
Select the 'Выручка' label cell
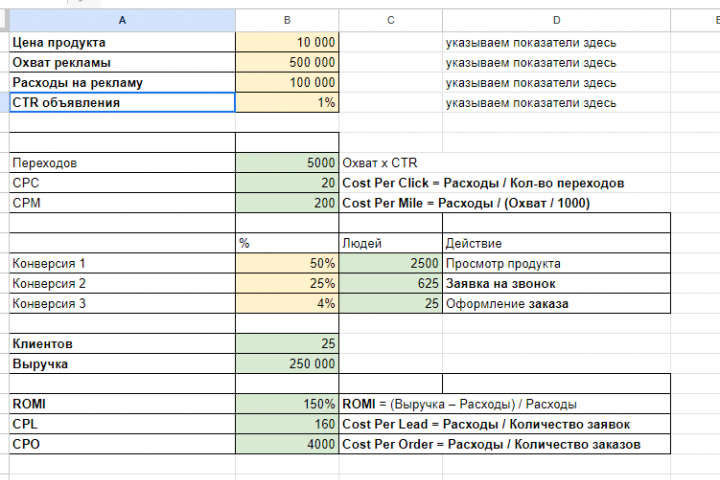coord(122,363)
